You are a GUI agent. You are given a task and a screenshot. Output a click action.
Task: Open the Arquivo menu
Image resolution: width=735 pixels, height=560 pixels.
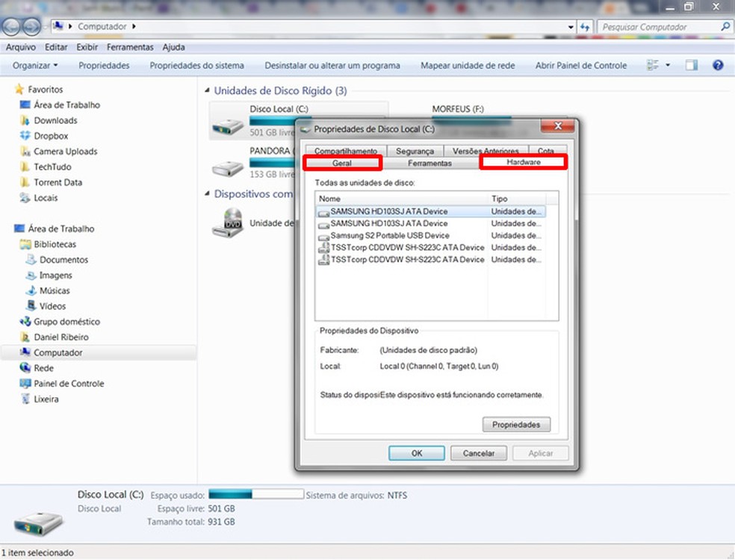pos(21,47)
